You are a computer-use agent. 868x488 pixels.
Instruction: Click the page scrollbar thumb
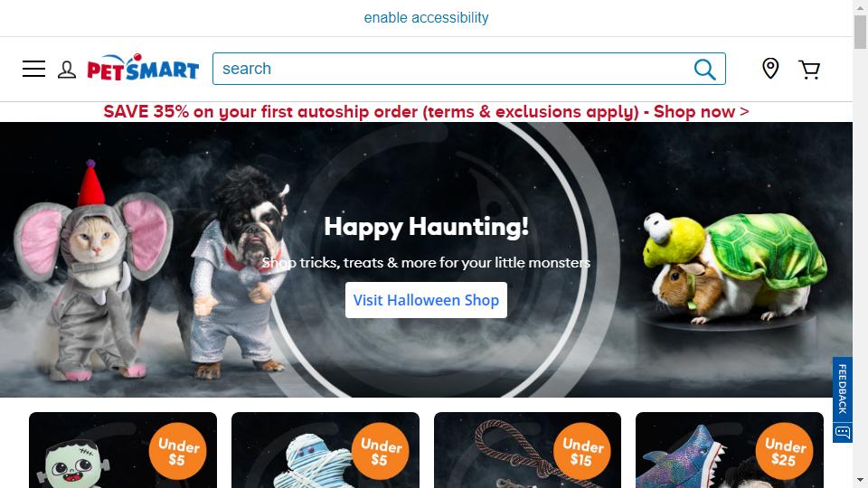click(860, 33)
